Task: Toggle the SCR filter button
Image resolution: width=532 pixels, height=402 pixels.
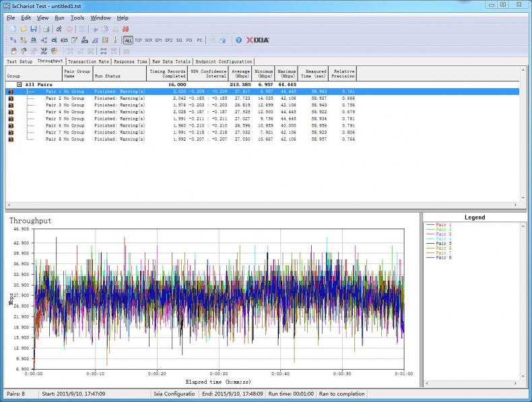Action: [x=149, y=40]
